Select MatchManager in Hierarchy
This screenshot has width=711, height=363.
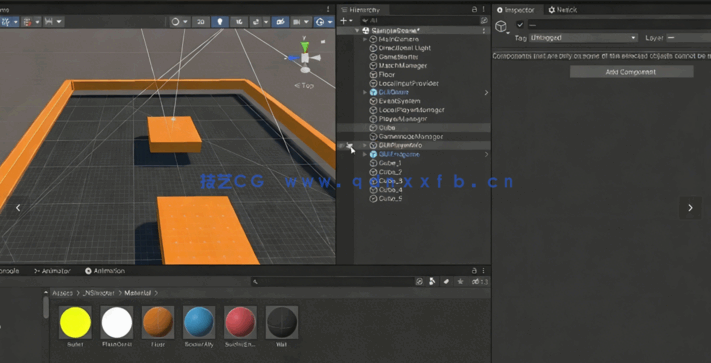403,66
